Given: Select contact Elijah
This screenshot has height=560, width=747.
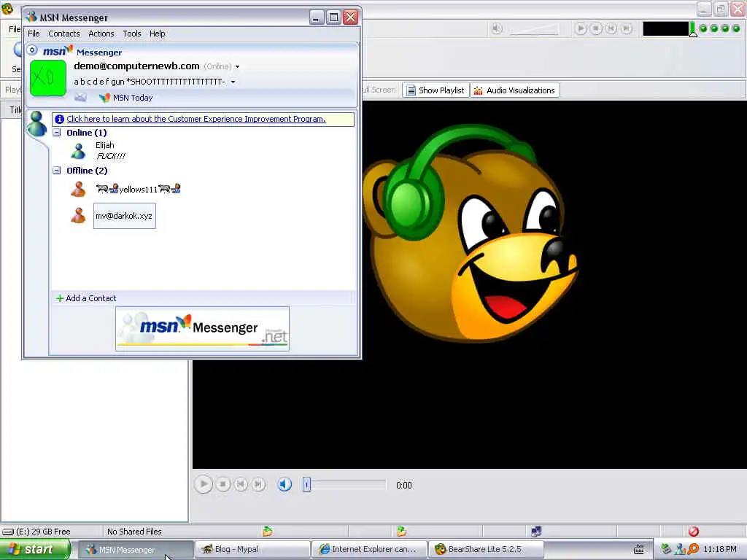Looking at the screenshot, I should pyautogui.click(x=104, y=145).
